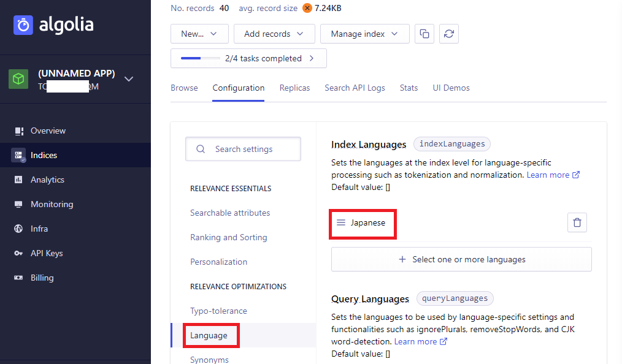Open Ranking and Sorting settings
Viewport: 622px width, 364px height.
[228, 238]
